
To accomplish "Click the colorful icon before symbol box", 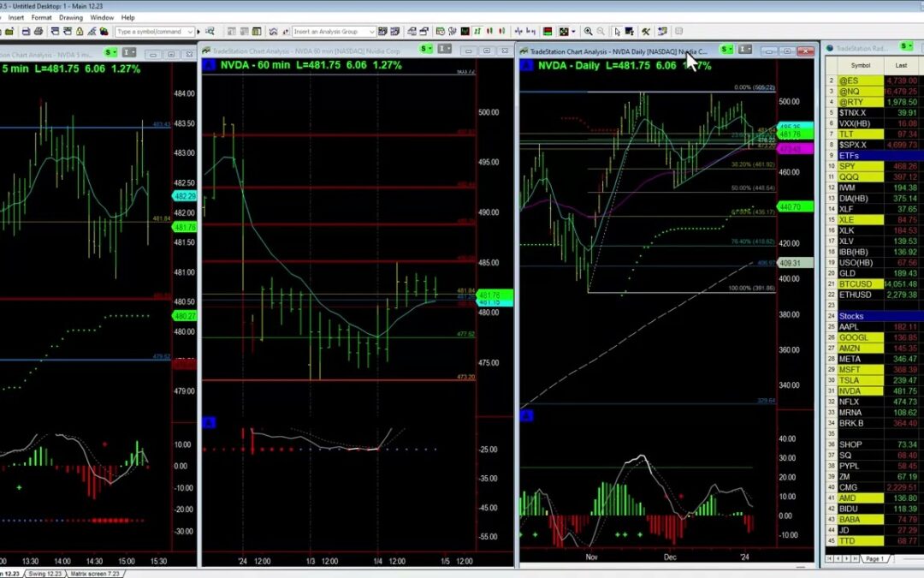I will (104, 32).
